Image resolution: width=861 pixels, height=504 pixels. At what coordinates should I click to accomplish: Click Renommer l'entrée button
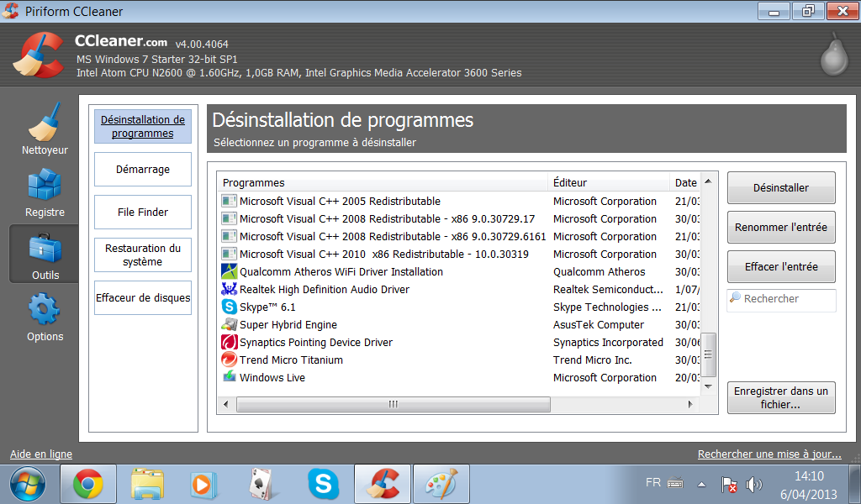coord(781,227)
